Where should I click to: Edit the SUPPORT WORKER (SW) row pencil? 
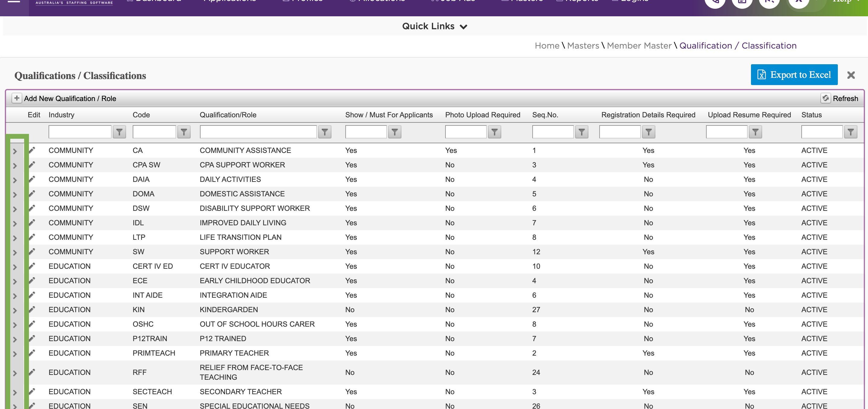[x=32, y=252]
